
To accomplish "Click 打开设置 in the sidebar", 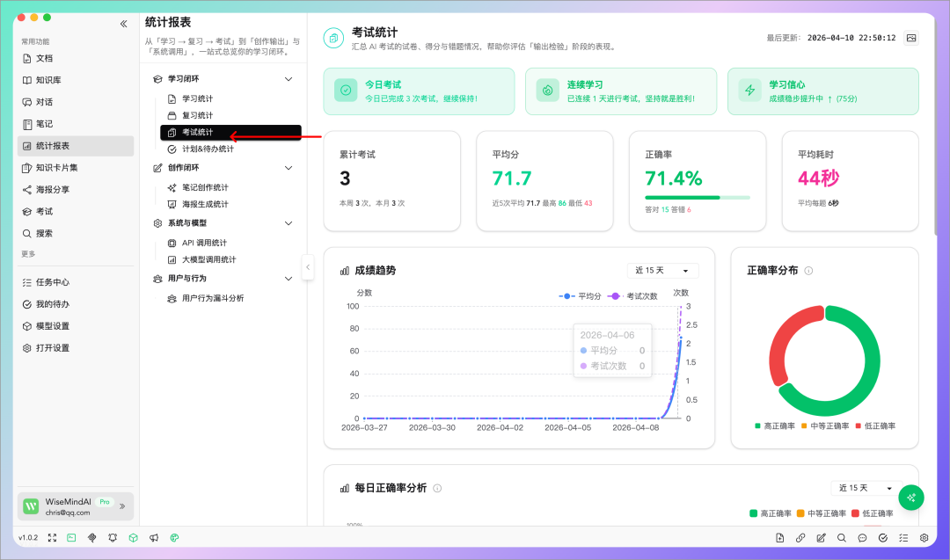I will tap(76, 347).
